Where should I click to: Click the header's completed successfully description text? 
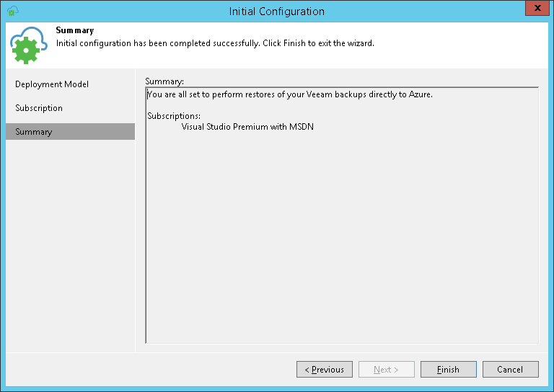[x=215, y=43]
